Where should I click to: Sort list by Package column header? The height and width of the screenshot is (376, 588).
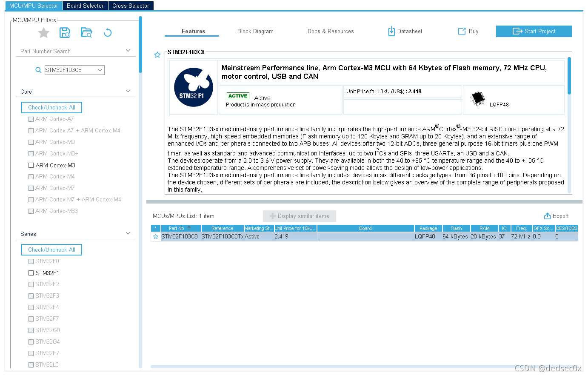428,228
